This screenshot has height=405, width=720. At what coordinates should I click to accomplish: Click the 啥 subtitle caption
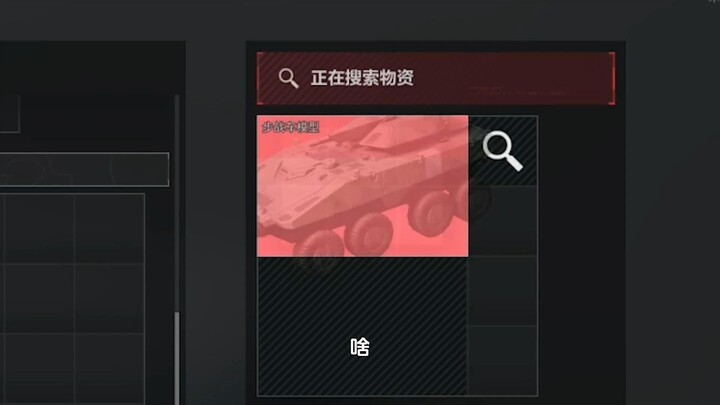[360, 347]
